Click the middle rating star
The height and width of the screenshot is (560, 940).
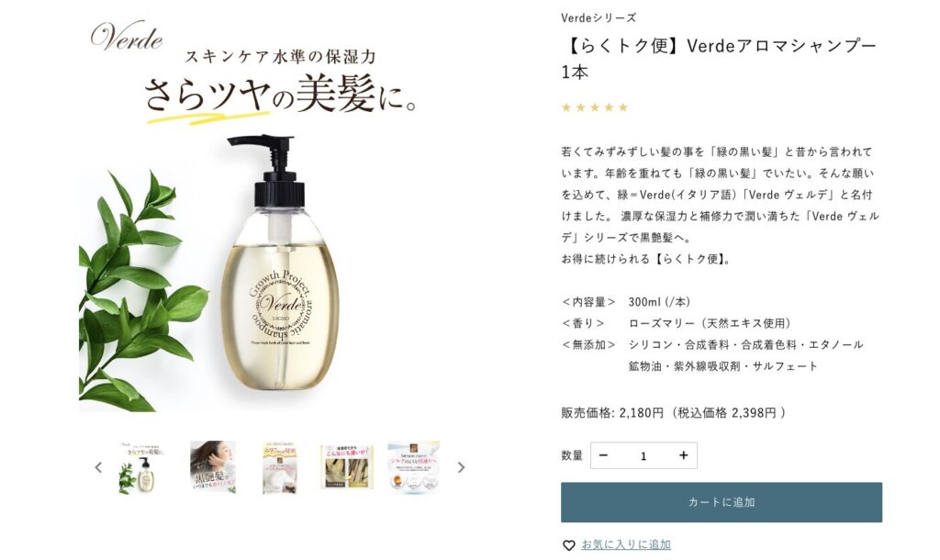pyautogui.click(x=595, y=107)
